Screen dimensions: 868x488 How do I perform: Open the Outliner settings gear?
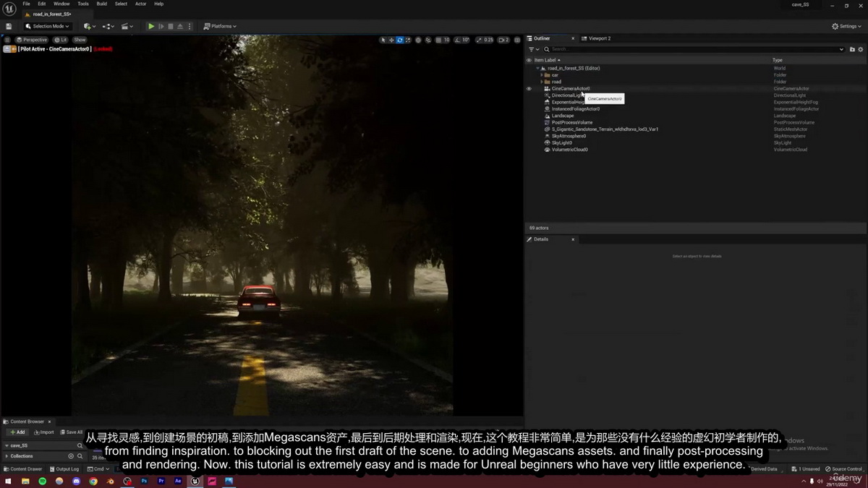pos(861,49)
